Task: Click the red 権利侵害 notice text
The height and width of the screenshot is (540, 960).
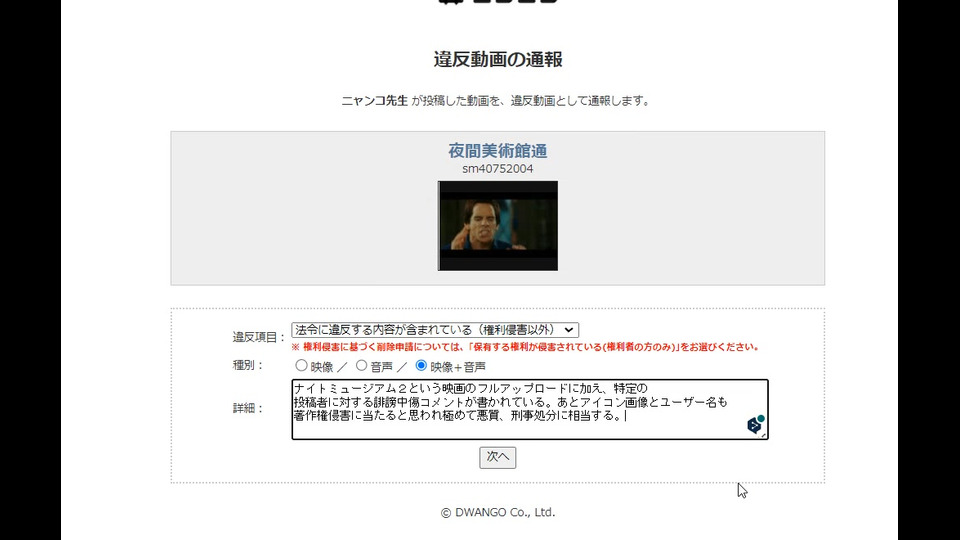Action: pyautogui.click(x=527, y=347)
